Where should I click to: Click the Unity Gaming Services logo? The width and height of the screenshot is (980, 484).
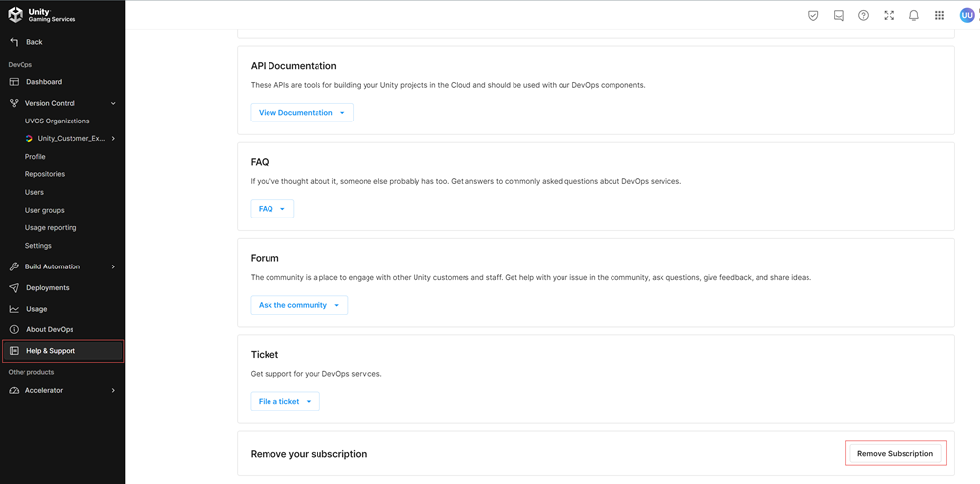coord(43,15)
